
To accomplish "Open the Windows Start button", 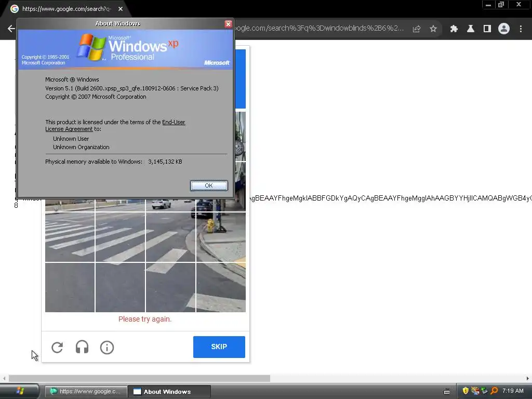I will 19,391.
